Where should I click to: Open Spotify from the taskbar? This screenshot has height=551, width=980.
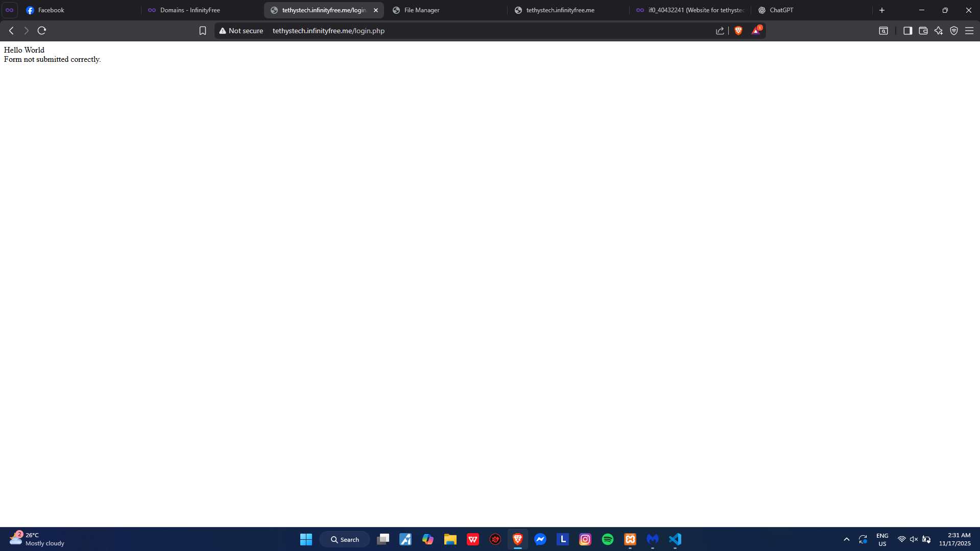(x=608, y=539)
